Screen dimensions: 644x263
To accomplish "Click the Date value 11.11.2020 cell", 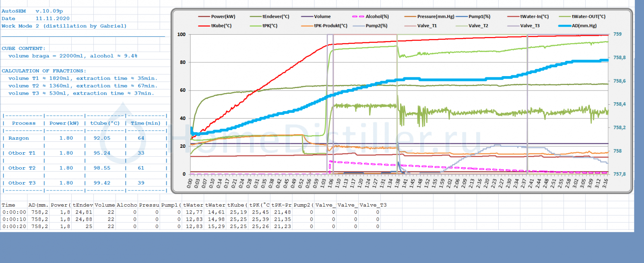I will coord(52,19).
